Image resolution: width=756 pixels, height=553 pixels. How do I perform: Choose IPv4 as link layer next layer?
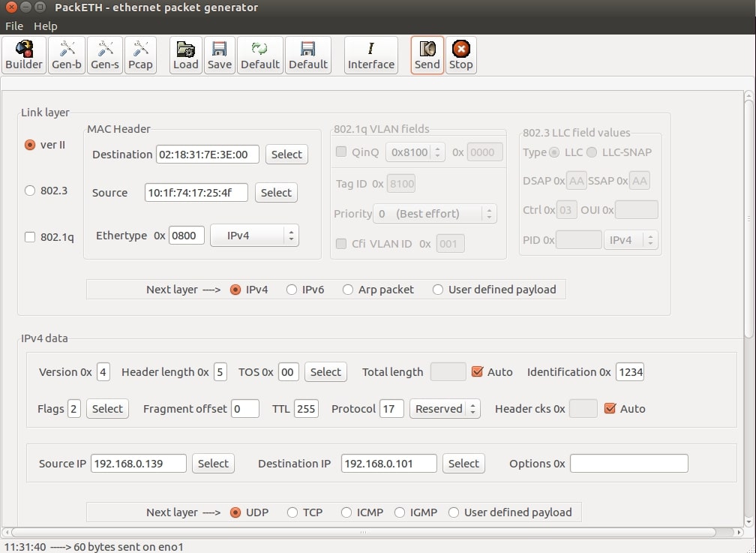tap(235, 290)
